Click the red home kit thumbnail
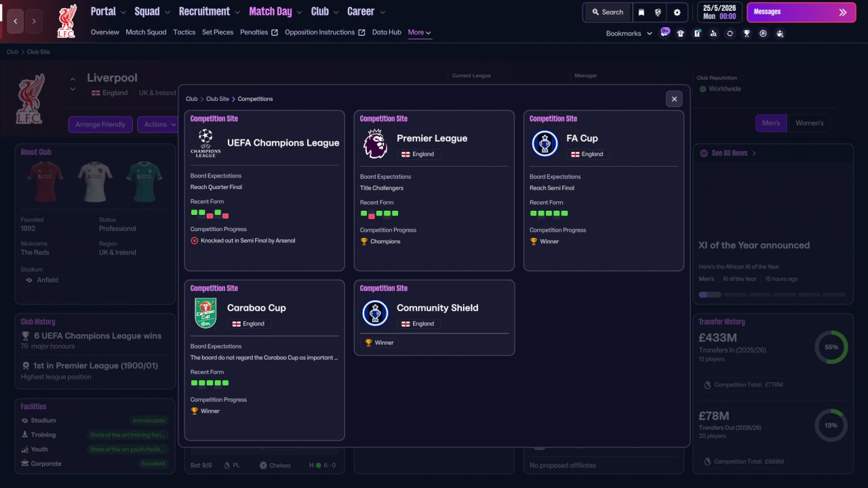868x488 pixels. pyautogui.click(x=45, y=182)
